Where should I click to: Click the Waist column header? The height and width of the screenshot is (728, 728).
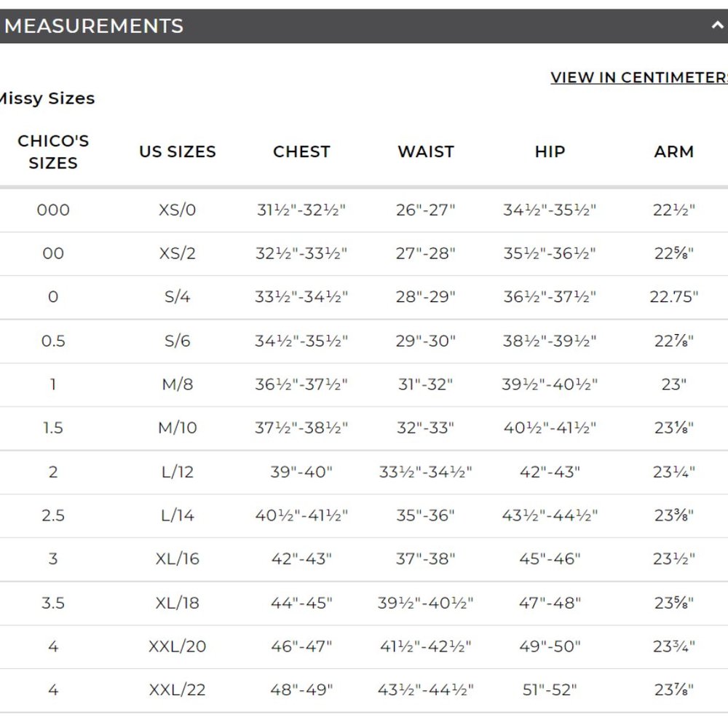[x=426, y=151]
